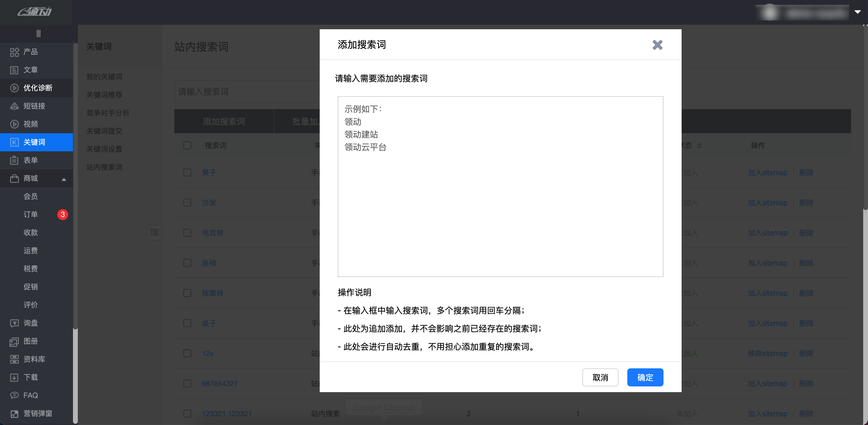Viewport: 868px width, 425px height.
Task: Sort by status column arrows
Action: point(699,146)
